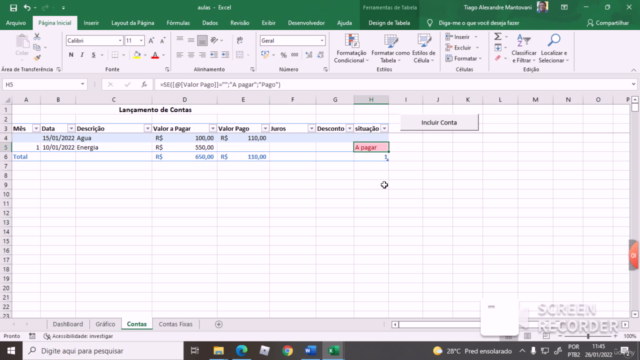This screenshot has height=360, width=640.
Task: Click the Fill down icon
Action: click(498, 48)
